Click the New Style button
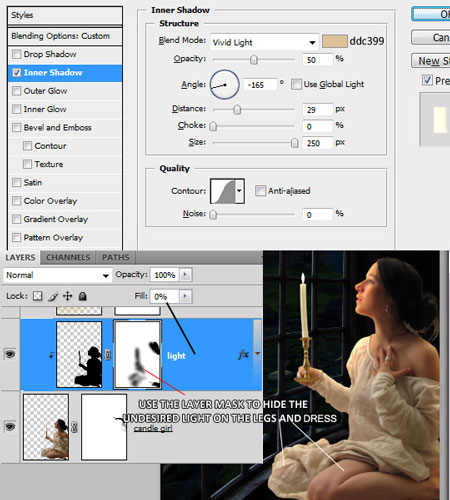 (431, 61)
